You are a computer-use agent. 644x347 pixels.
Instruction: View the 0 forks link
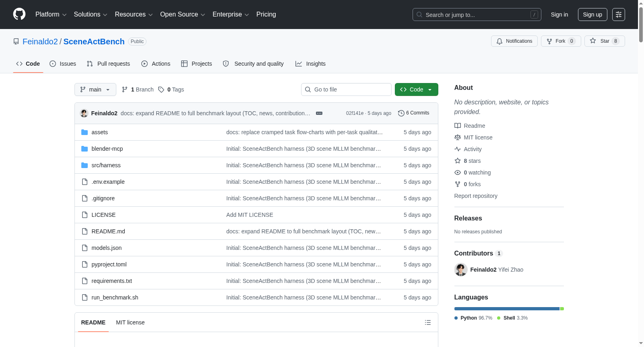coord(468,184)
